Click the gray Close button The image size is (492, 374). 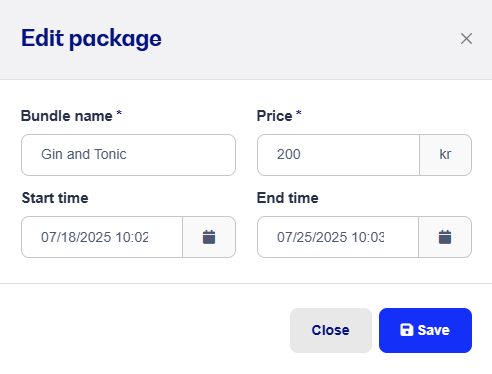pos(331,330)
